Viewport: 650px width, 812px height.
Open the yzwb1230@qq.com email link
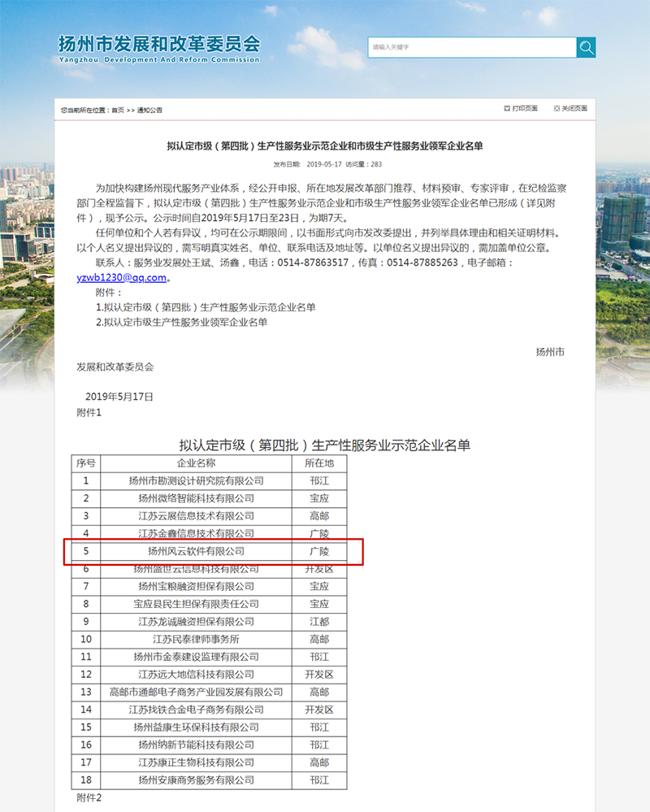point(122,277)
